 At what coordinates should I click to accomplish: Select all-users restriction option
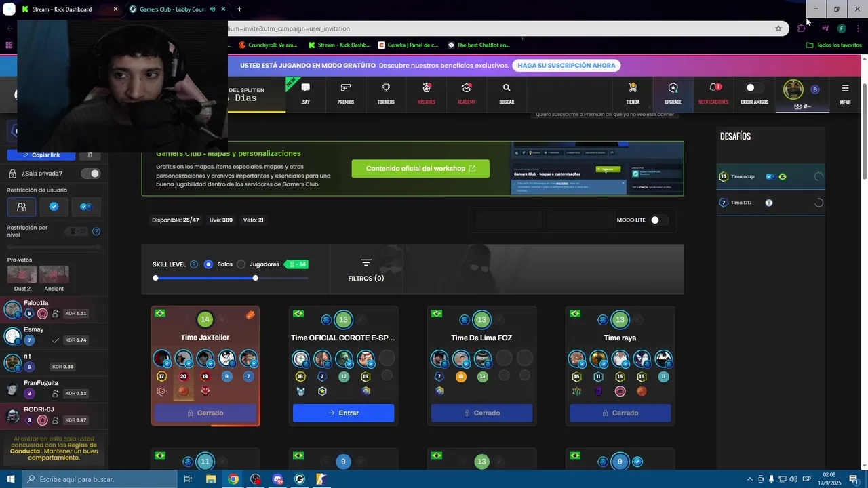pyautogui.click(x=22, y=207)
